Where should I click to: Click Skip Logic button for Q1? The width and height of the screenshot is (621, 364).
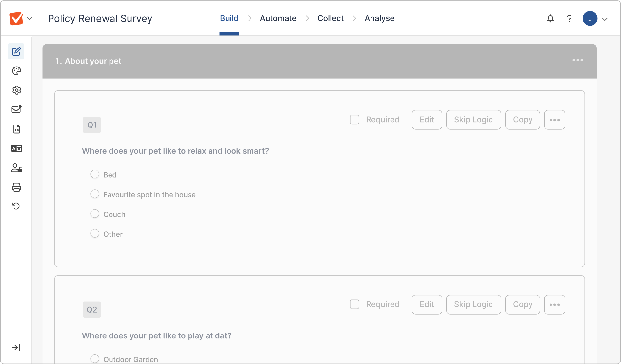tap(473, 120)
